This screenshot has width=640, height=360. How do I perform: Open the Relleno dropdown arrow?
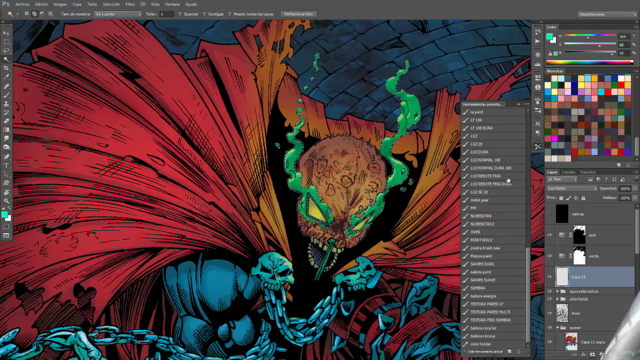(x=635, y=198)
